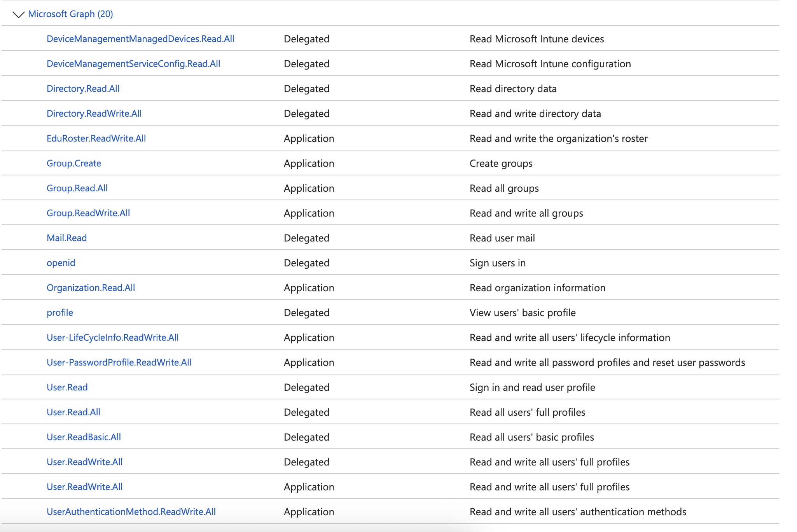Open the User.ReadBasic.All permission link
797x532 pixels.
84,437
